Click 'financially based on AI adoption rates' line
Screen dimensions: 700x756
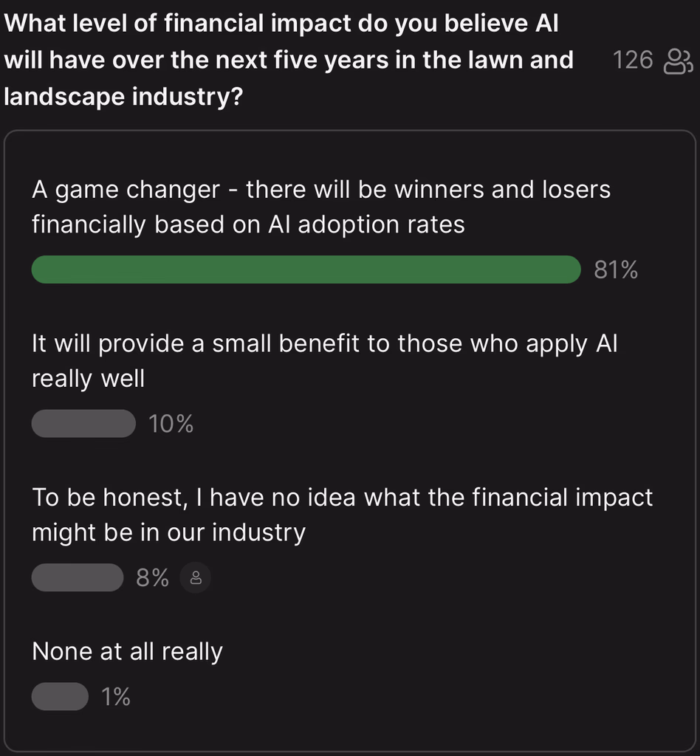point(248,224)
